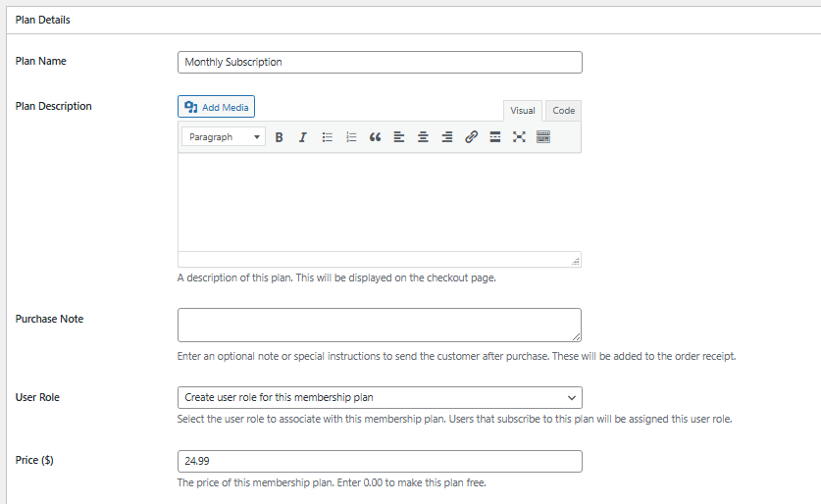Viewport: 821px width, 504px height.
Task: Switch to the Code editor tab
Action: (x=563, y=111)
